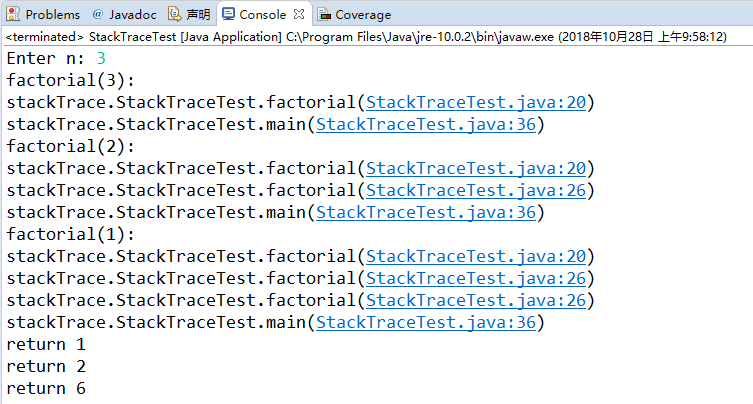This screenshot has height=404, width=753.
Task: Click the 'Enter n:' prompt text
Action: pyautogui.click(x=46, y=59)
